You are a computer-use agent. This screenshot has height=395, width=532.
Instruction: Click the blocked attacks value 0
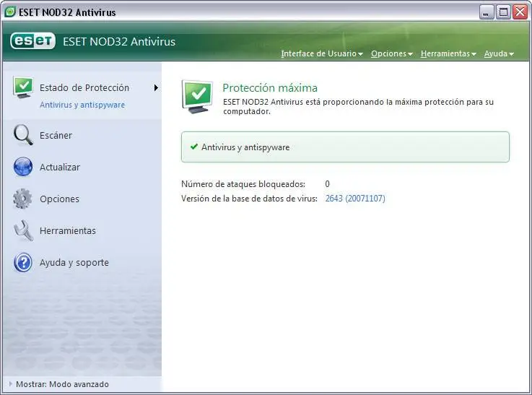[x=328, y=184]
